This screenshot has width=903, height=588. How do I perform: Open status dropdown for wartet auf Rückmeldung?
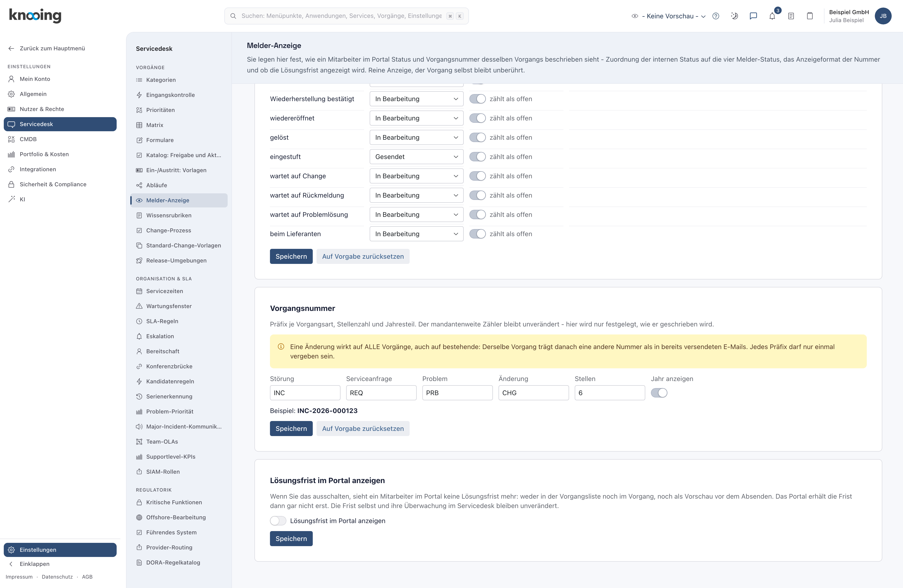click(x=416, y=195)
